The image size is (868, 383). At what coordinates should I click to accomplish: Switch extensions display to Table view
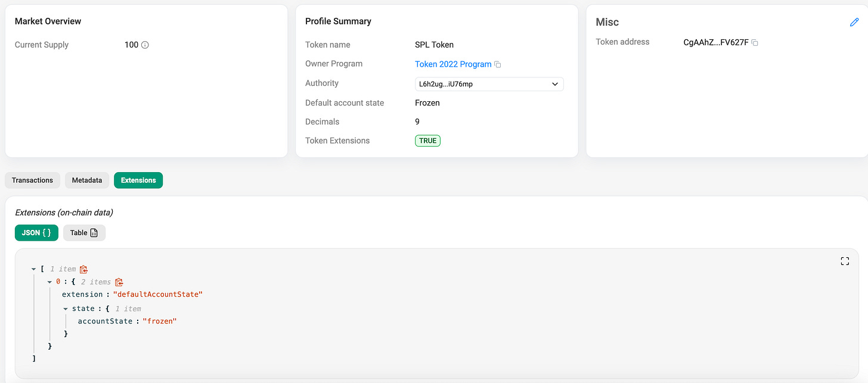click(x=84, y=232)
